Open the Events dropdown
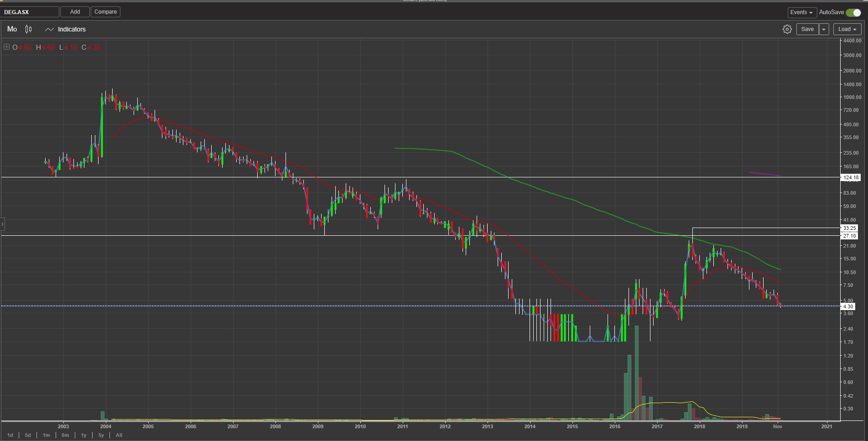Viewport: 868px width, 441px height. click(x=801, y=12)
